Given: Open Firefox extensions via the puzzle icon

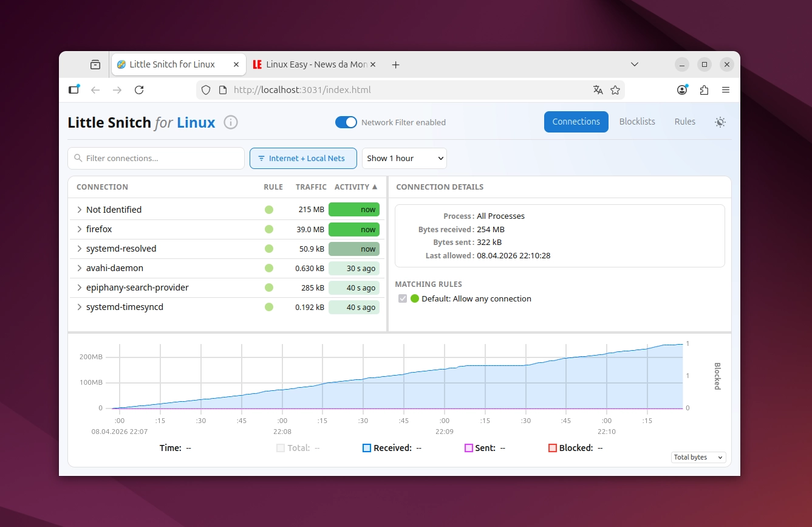Looking at the screenshot, I should (x=704, y=89).
